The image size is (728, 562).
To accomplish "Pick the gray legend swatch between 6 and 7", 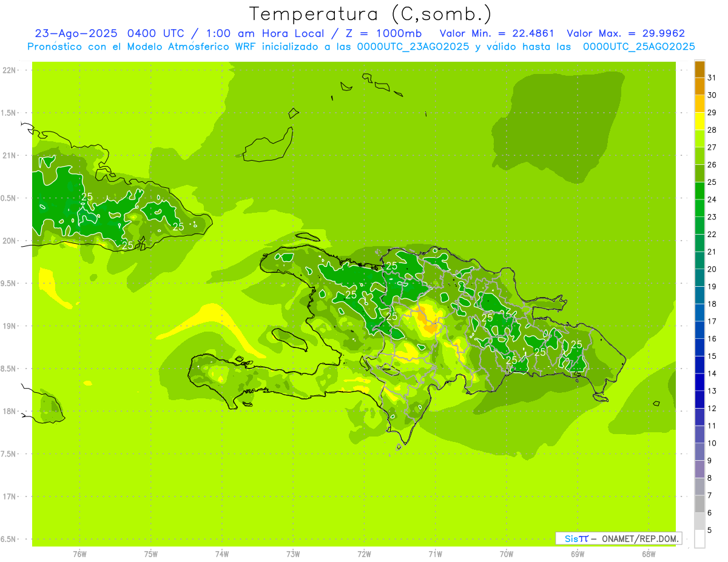I will 699,504.
